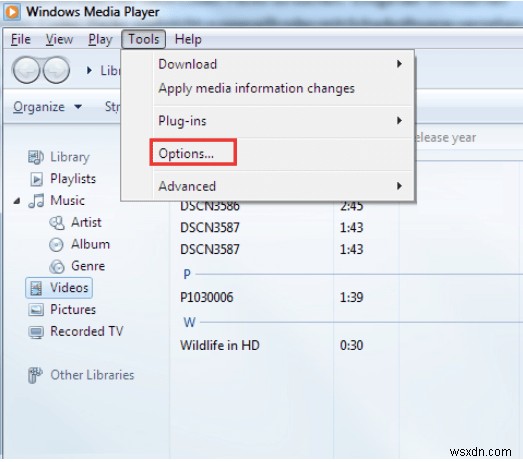Image resolution: width=523 pixels, height=462 pixels.
Task: Click the Back navigation button
Action: click(x=26, y=70)
